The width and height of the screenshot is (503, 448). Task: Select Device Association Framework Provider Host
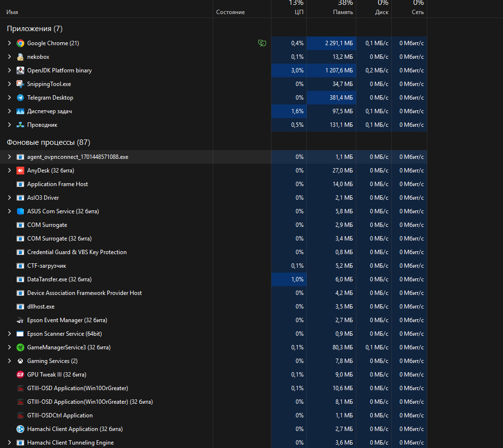[213, 293]
